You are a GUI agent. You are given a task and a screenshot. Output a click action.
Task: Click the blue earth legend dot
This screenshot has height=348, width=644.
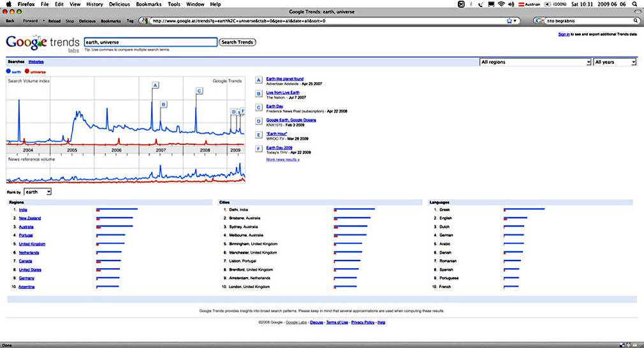point(8,71)
